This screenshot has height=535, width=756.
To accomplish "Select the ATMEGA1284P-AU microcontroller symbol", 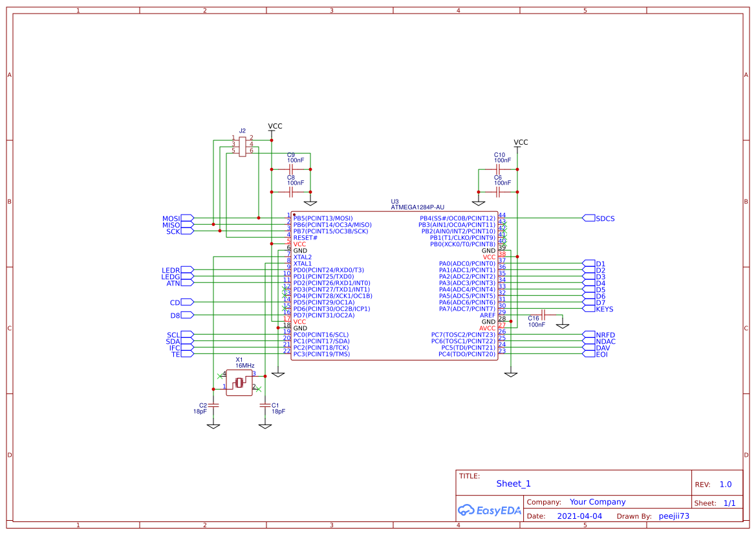I will (394, 284).
